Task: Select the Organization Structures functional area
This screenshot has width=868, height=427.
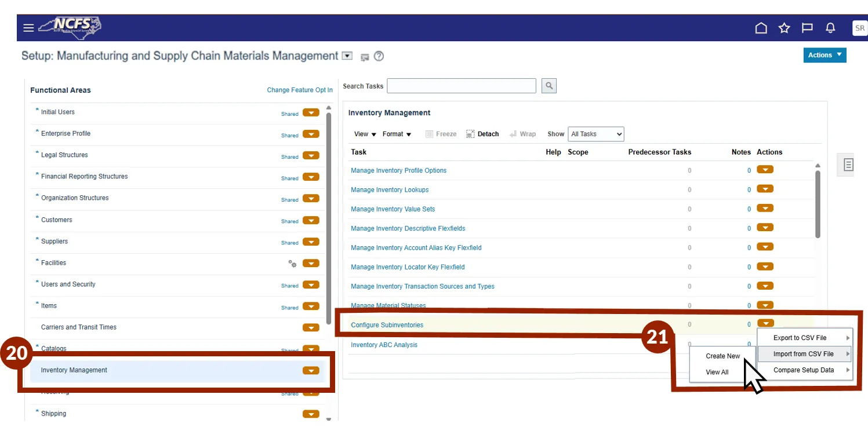Action: tap(75, 198)
